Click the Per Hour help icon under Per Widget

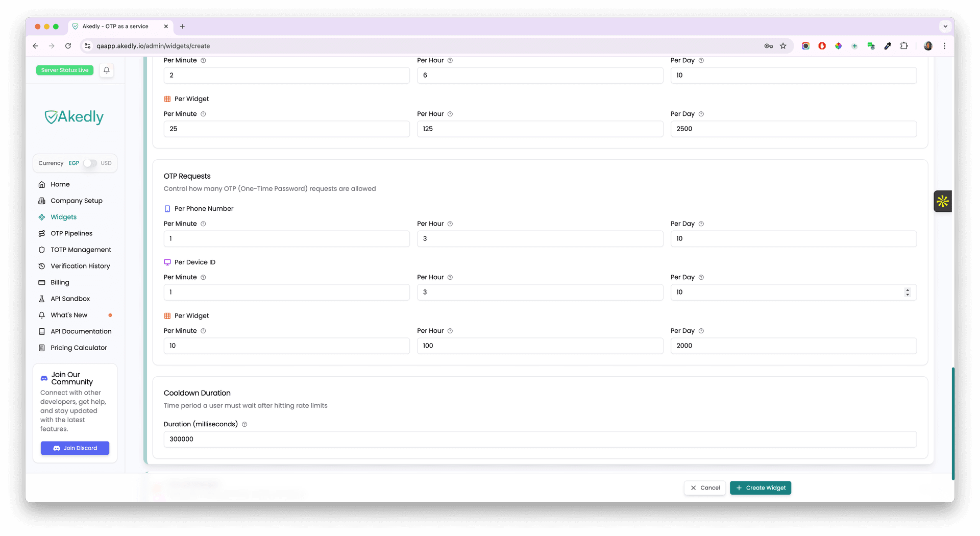pos(450,331)
